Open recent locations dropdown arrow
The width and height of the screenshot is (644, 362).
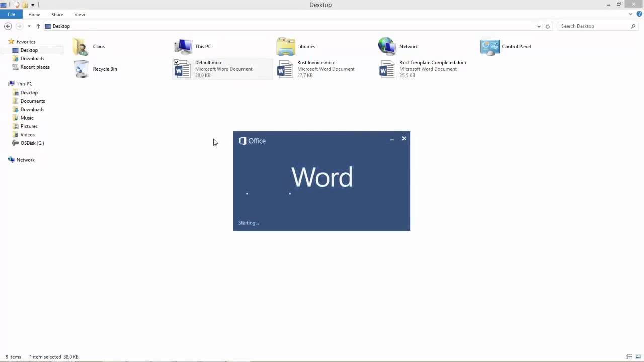pyautogui.click(x=29, y=26)
